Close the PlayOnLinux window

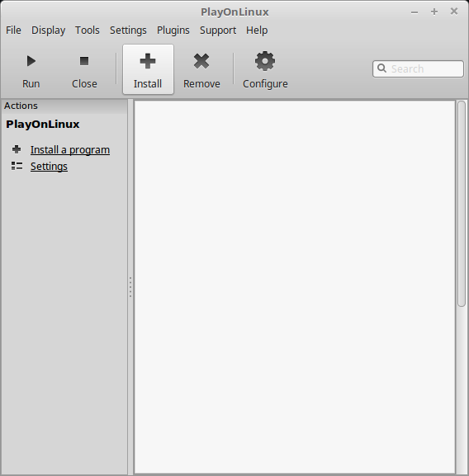coord(454,12)
